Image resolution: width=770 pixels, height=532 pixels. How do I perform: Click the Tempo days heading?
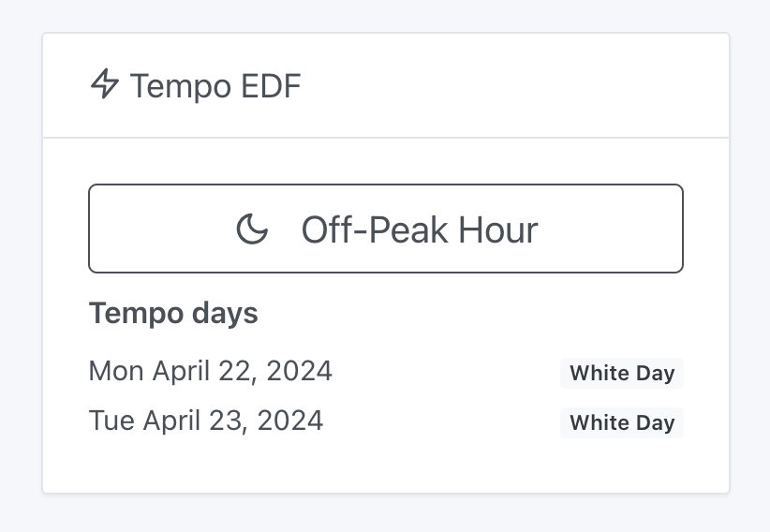[x=173, y=313]
